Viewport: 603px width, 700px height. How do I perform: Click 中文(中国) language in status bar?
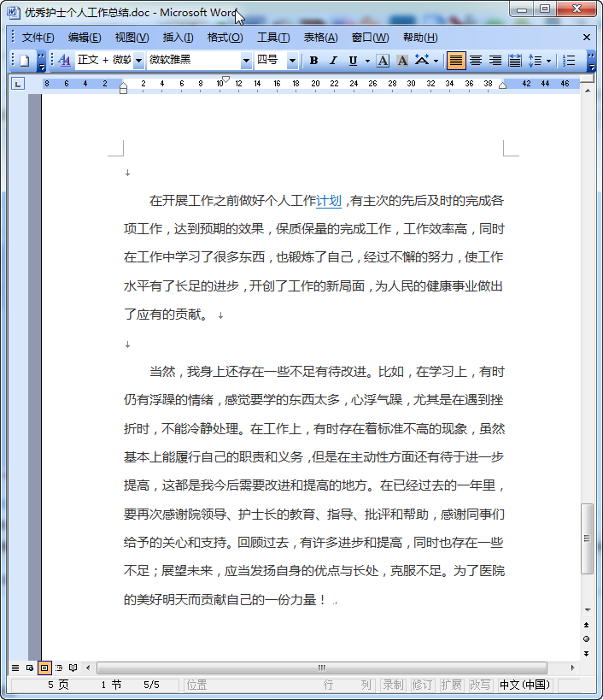point(525,685)
